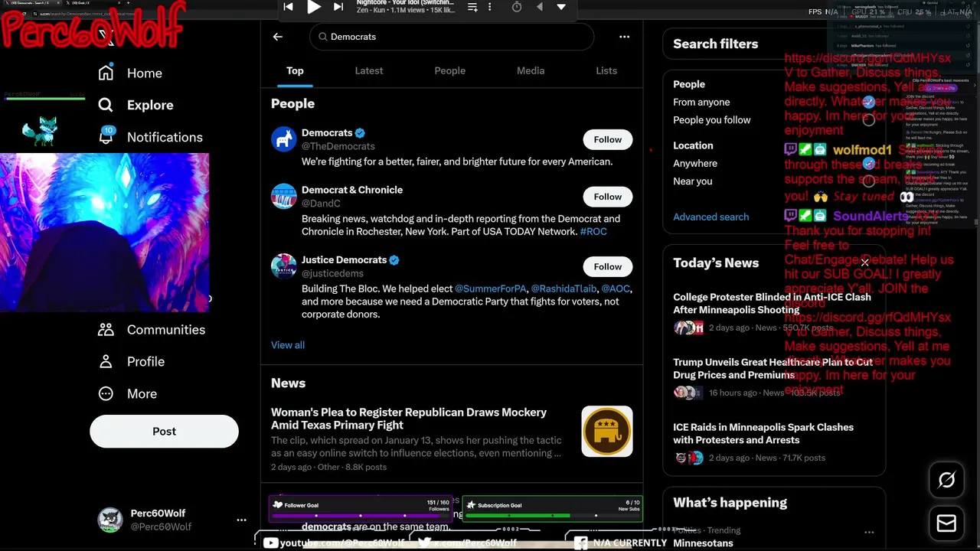Open the Justice Democrats avatar
Screen dimensions: 980x551
coord(283,266)
